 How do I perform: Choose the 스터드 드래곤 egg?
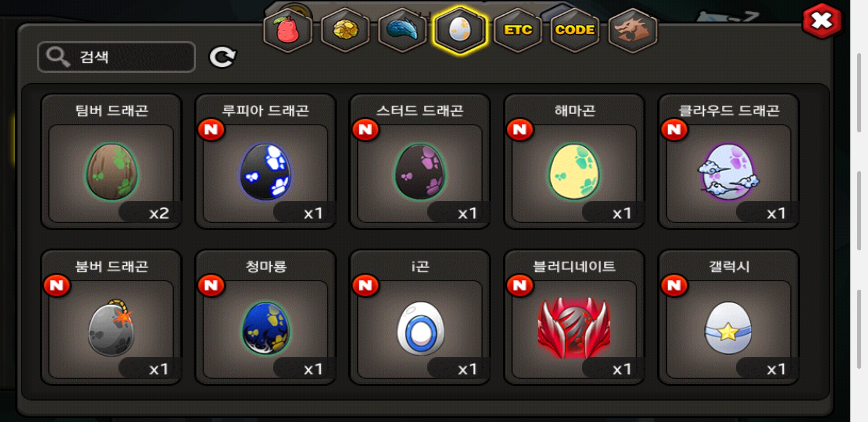[x=420, y=161]
